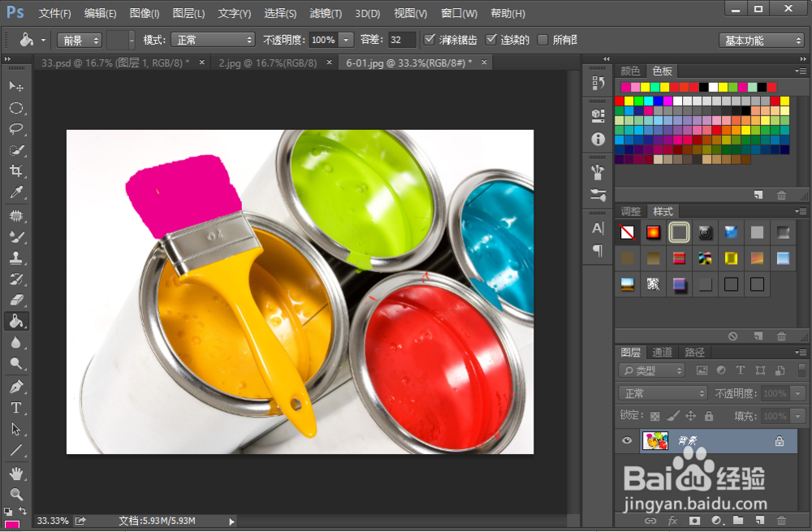Toggle the contiguous (连续的) checkbox
Image resolution: width=812 pixels, height=532 pixels.
tap(491, 39)
